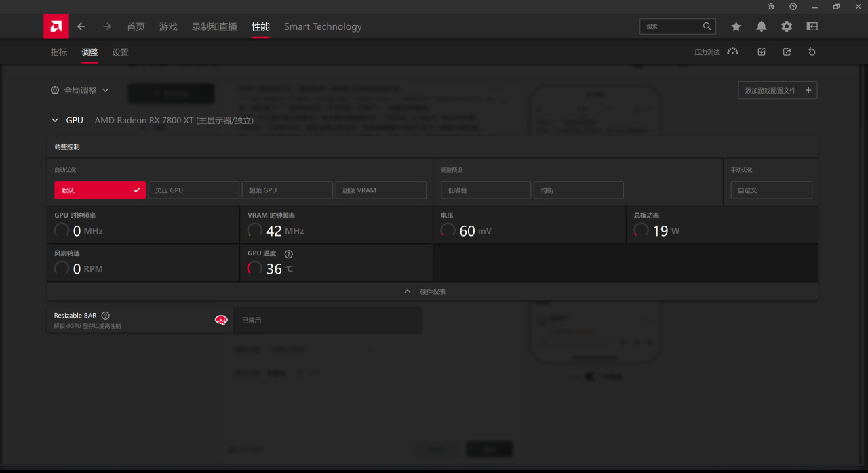This screenshot has width=868, height=473.
Task: Select 超频 GPU overclock option
Action: pyautogui.click(x=288, y=190)
